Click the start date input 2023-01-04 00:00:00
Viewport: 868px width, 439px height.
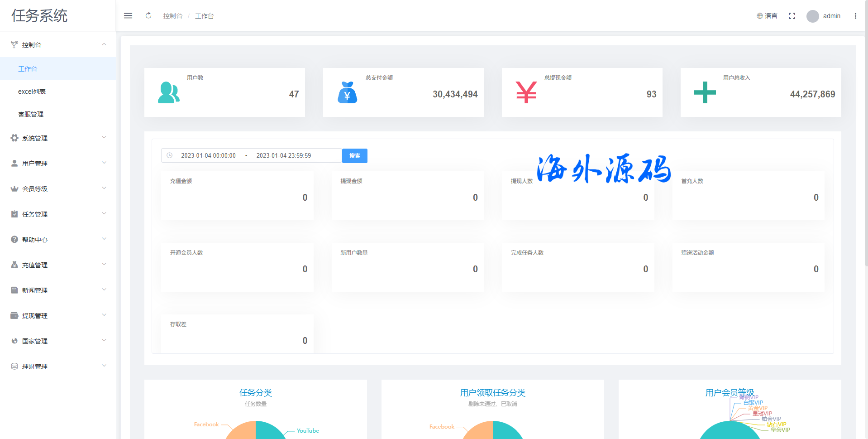(x=208, y=155)
